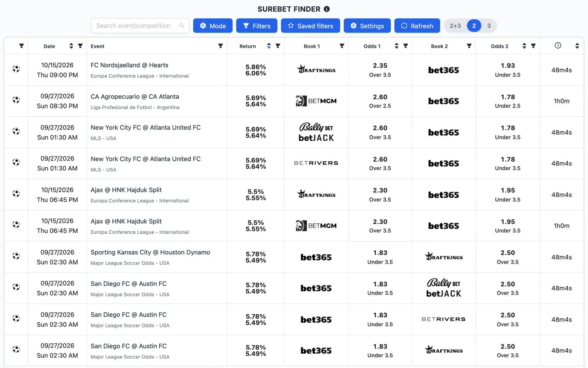Viewport: 588px width, 368px height.
Task: Click 1h0m time in CA Agropecuario row
Action: 562,101
